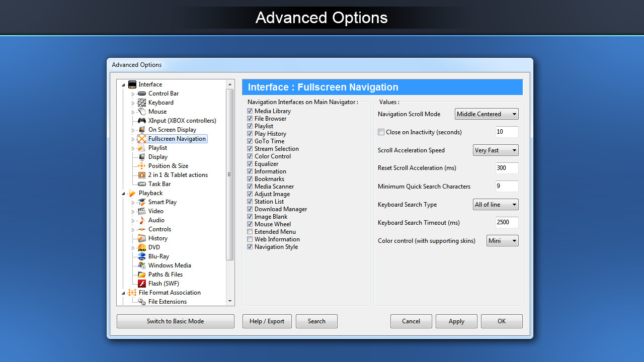Click the Audio note icon under Playback
The width and height of the screenshot is (644, 362).
coord(141,220)
